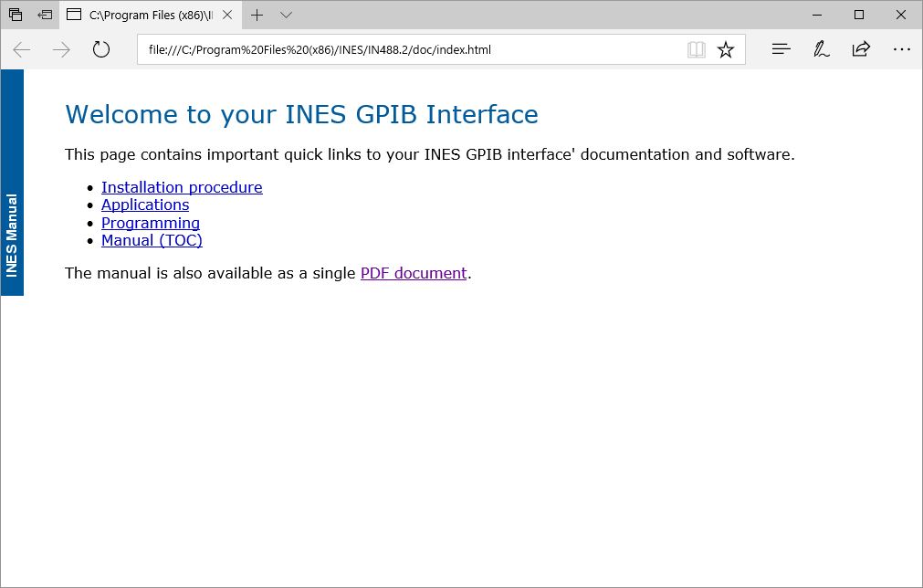Set these tabs aside
Screen dimensions: 923x588
click(x=45, y=15)
